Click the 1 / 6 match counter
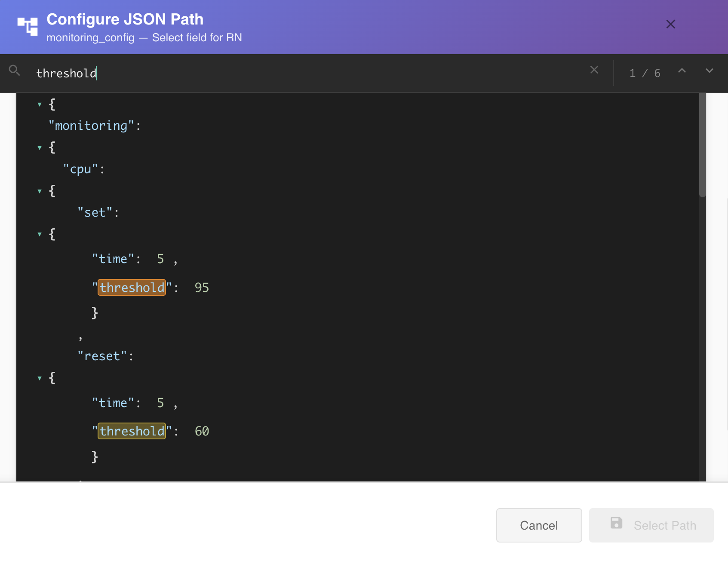 (x=645, y=73)
